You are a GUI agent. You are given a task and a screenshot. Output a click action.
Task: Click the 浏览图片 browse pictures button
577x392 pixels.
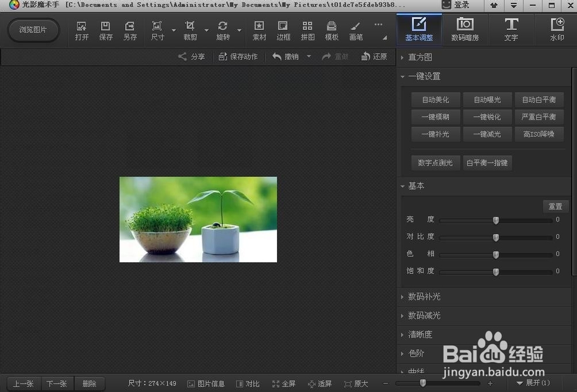33,30
